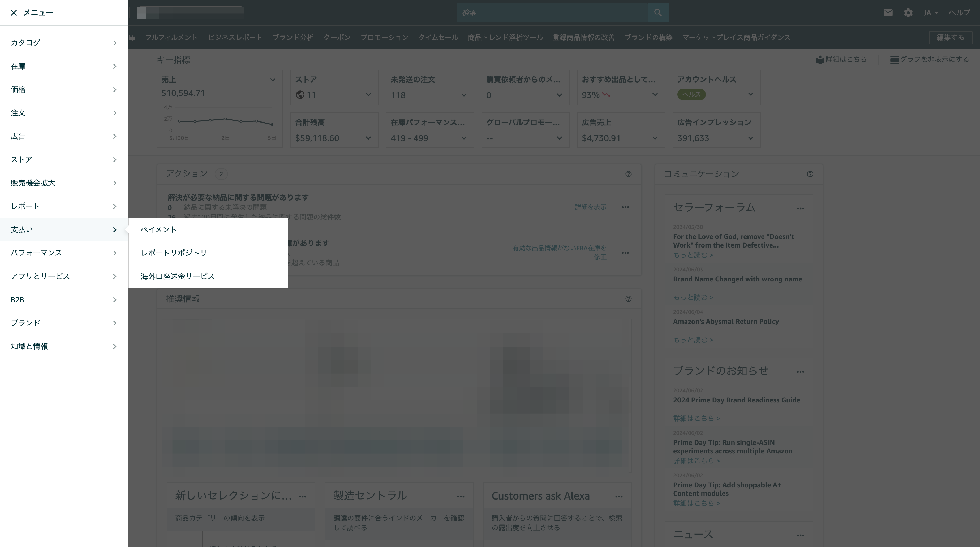Viewport: 980px width, 547px height.
Task: Click the 詳細はこちら link near キー指標
Action: [x=841, y=59]
